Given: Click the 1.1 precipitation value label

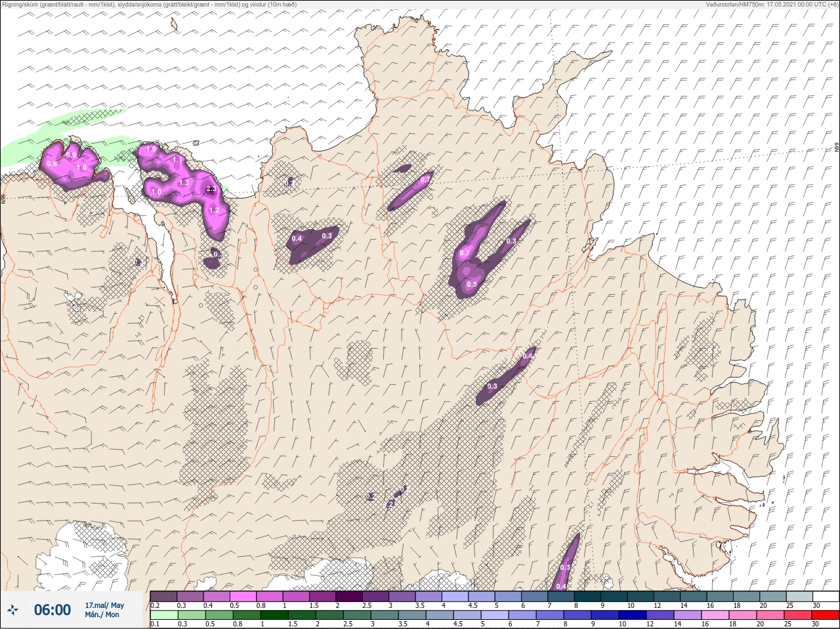Looking at the screenshot, I should click(x=177, y=160).
